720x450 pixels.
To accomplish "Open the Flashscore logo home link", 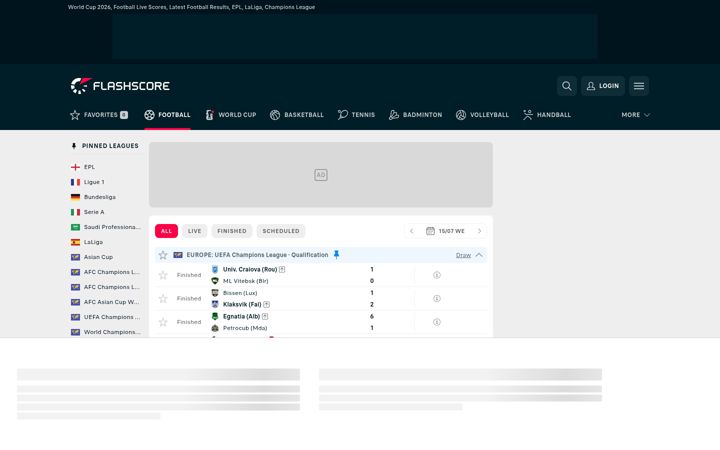I will (120, 86).
